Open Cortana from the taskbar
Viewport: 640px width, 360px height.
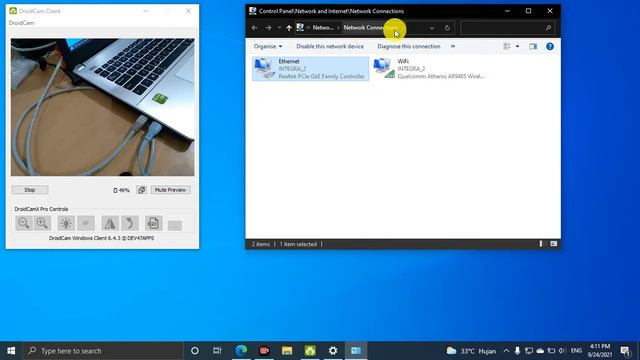195,351
